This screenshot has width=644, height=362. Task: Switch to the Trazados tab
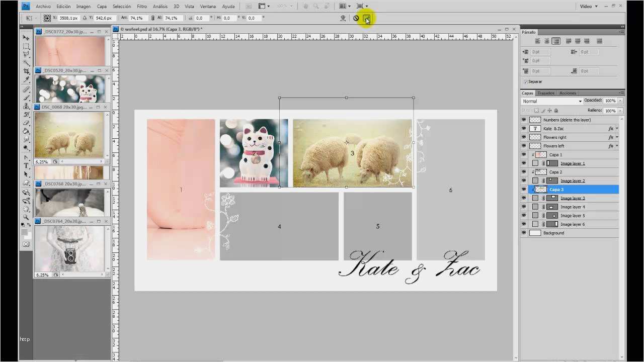(545, 93)
